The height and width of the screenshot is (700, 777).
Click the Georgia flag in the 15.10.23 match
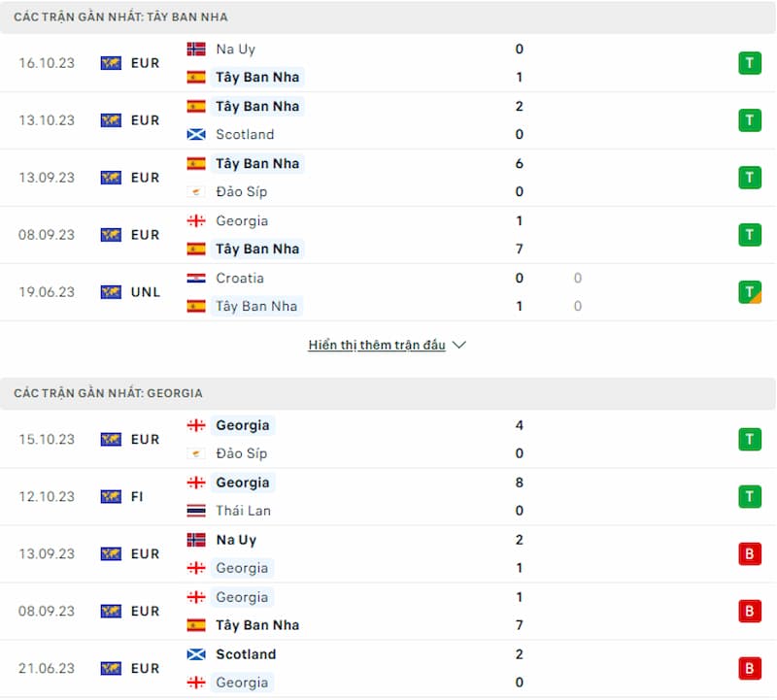pyautogui.click(x=196, y=425)
